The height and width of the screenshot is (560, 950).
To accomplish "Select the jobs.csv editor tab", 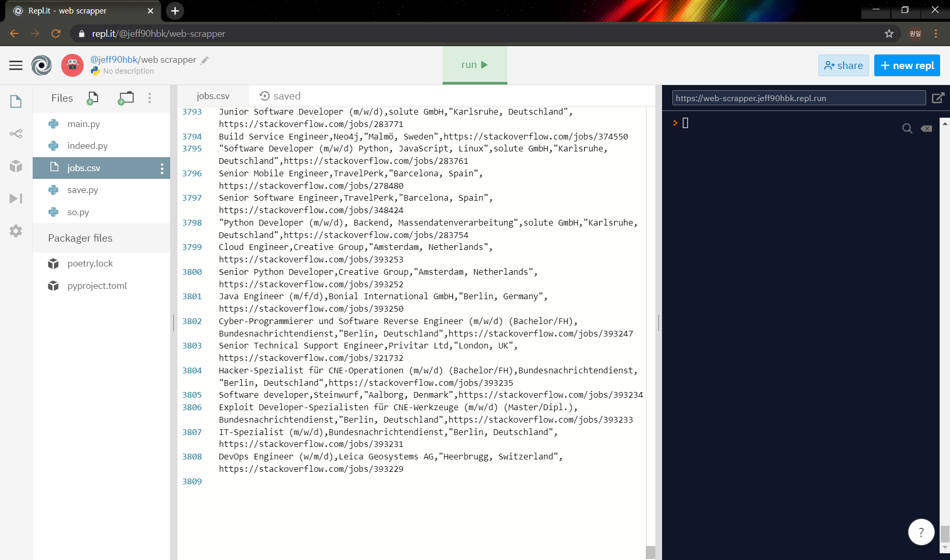I will (213, 96).
